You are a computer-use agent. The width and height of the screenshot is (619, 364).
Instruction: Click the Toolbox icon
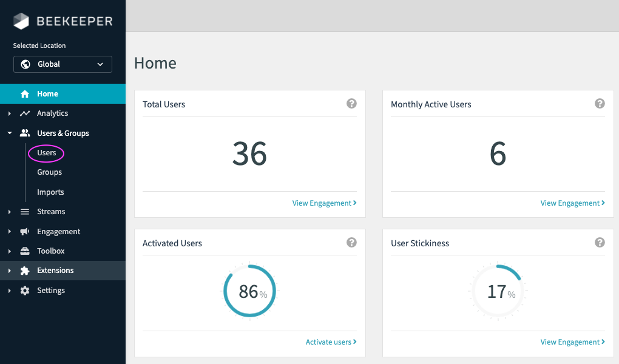click(25, 251)
